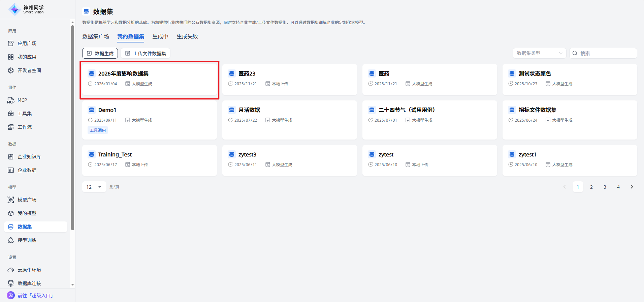Click the 数据生成 button
The height and width of the screenshot is (302, 644).
[100, 53]
